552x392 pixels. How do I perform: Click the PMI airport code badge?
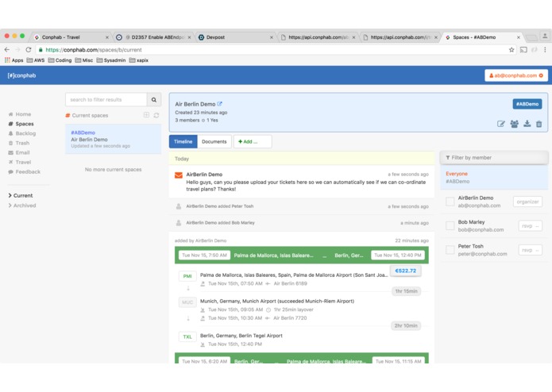(187, 276)
